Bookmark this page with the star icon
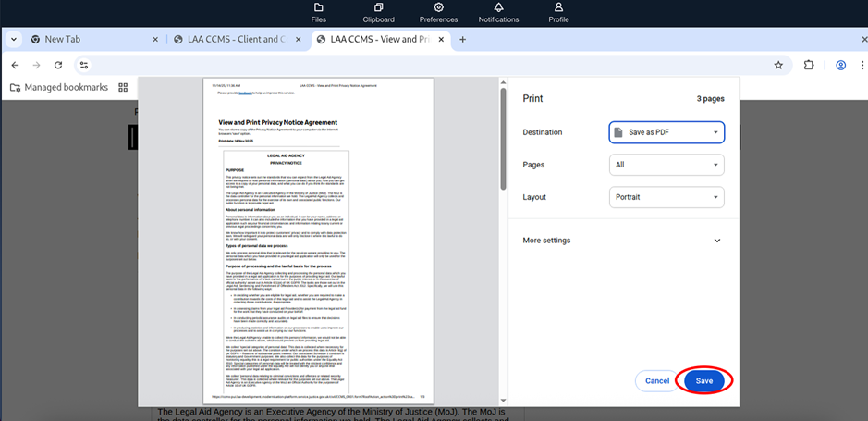Screen dimensions: 868x421 [778, 66]
